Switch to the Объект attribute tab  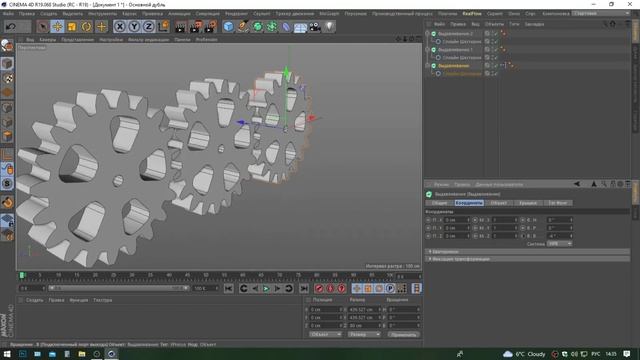pyautogui.click(x=499, y=203)
